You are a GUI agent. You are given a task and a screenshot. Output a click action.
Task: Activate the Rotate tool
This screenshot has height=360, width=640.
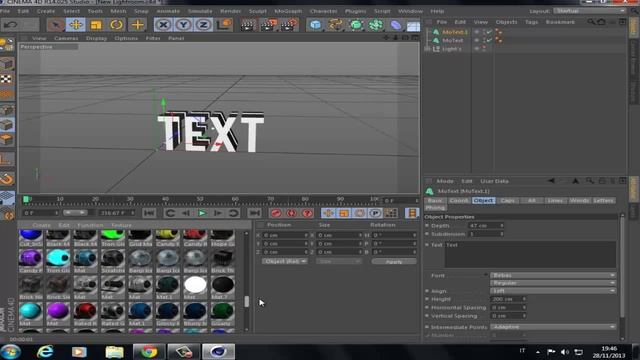116,25
